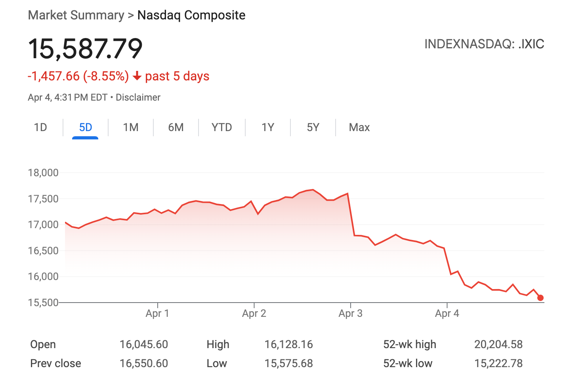This screenshot has height=381, width=588.
Task: Click the Nasdaq Composite title
Action: point(191,15)
